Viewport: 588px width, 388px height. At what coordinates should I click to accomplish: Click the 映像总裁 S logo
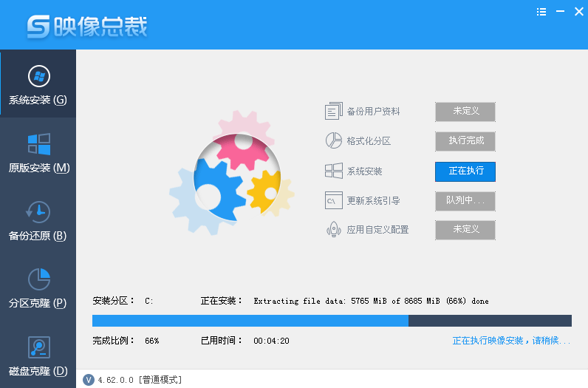click(x=38, y=27)
